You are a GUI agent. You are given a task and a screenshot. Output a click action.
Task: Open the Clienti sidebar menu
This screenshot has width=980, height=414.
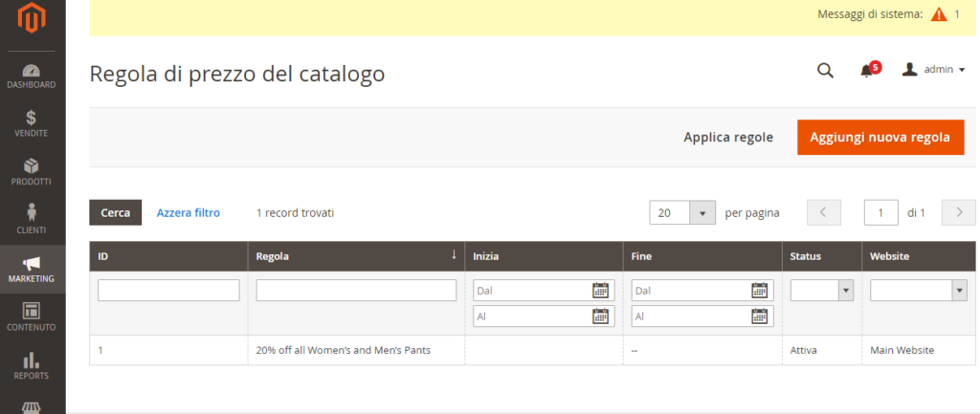pos(32,220)
